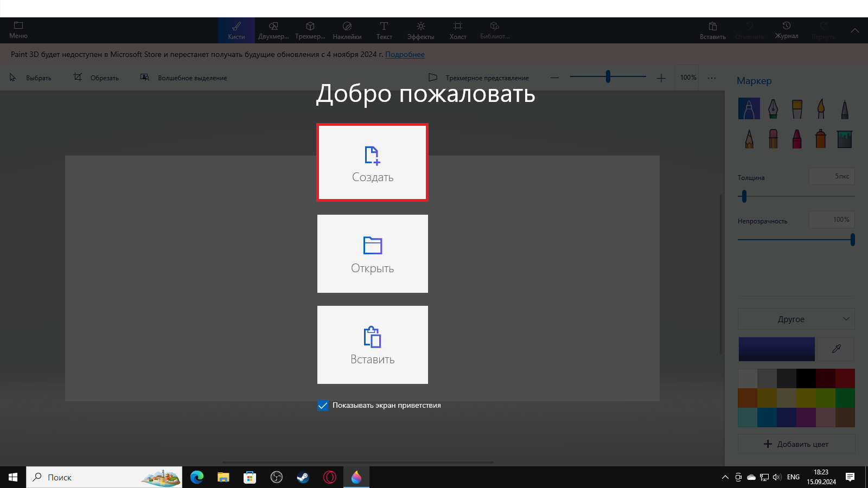
Task: Open the Двухмерные фигуры tab
Action: tap(273, 30)
